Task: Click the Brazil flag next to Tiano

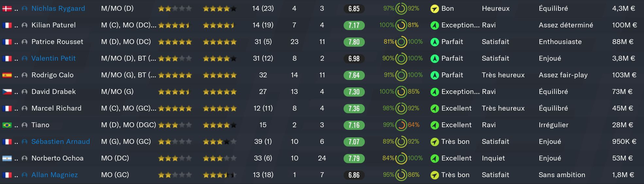Action: (7, 125)
